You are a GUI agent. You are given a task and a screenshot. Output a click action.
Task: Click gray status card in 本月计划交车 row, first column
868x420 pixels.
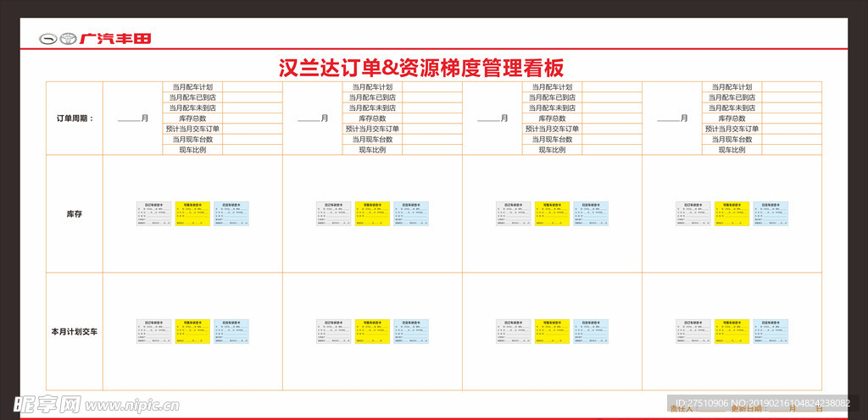[x=154, y=331]
